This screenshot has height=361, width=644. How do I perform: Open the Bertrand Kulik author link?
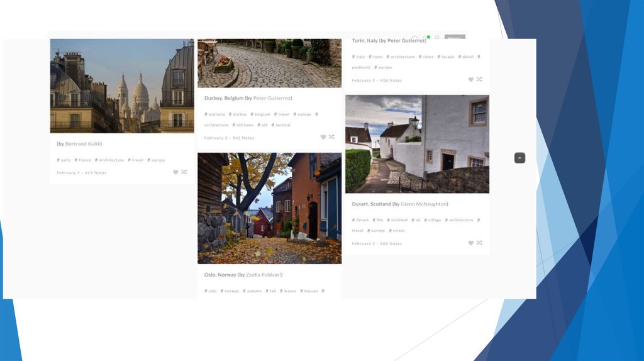click(83, 144)
